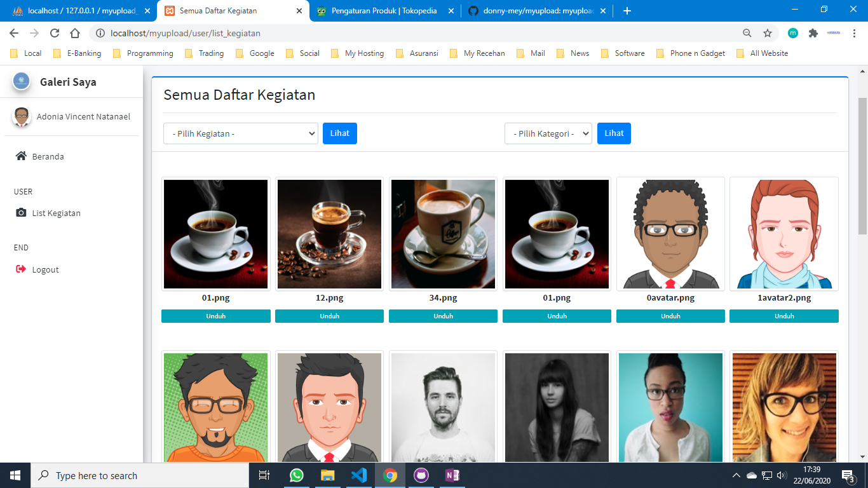Switch to the donny-mey/myupload GitHub tab
Viewport: 868px width, 488px height.
[538, 11]
